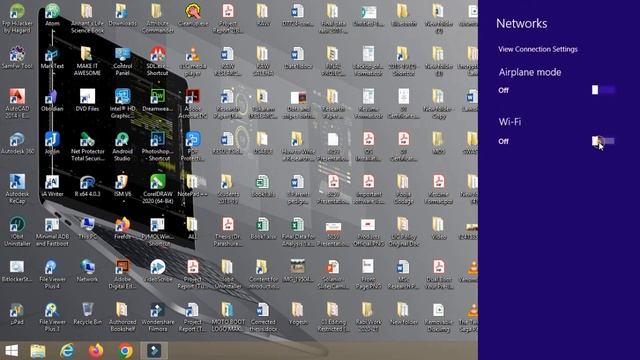640x360 pixels.
Task: Select the Wondershare Filmora desktop shortcut
Action: pos(158,317)
